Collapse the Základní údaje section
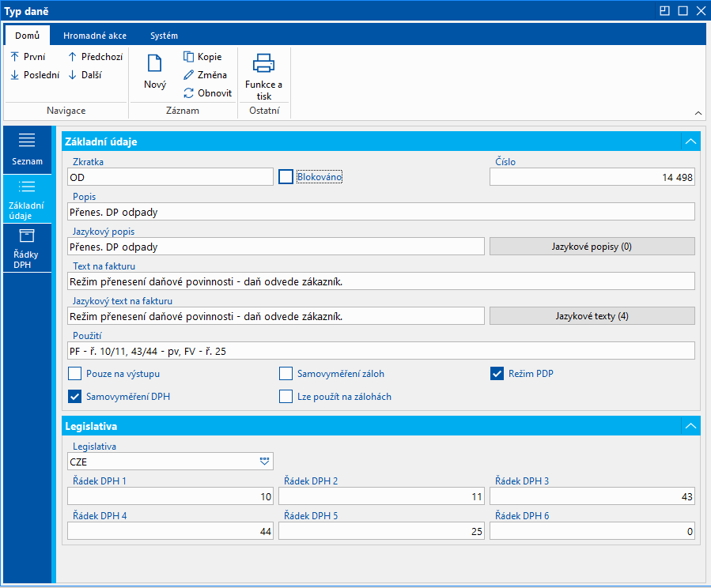Screen dimensions: 711x588 click(690, 141)
